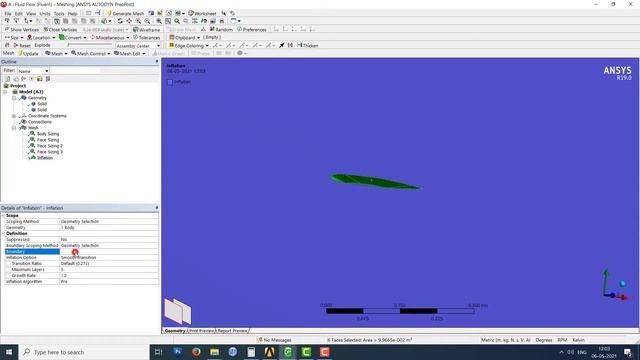
Task: Select the Pan view tool
Action: point(129,21)
